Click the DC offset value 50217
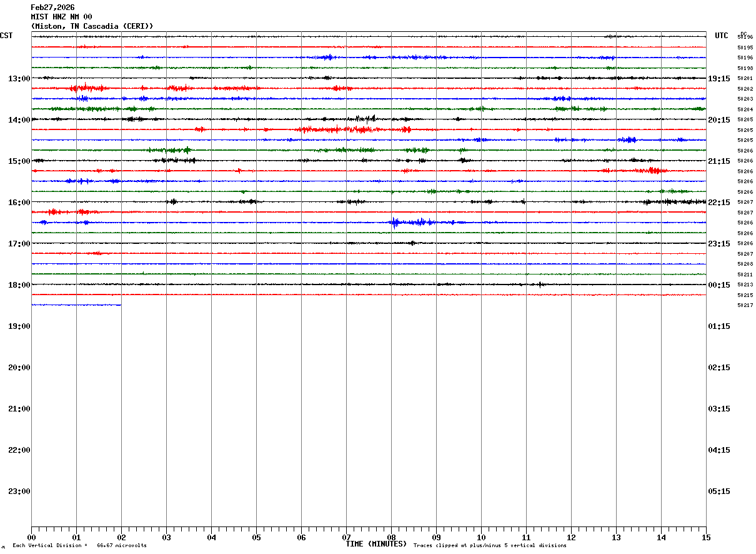The image size is (756, 554). 745,305
